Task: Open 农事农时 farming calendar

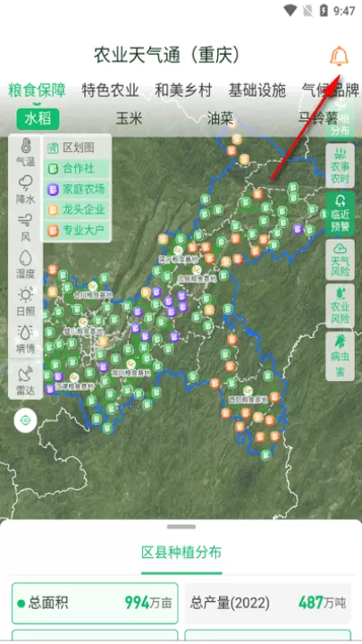Action: point(340,165)
